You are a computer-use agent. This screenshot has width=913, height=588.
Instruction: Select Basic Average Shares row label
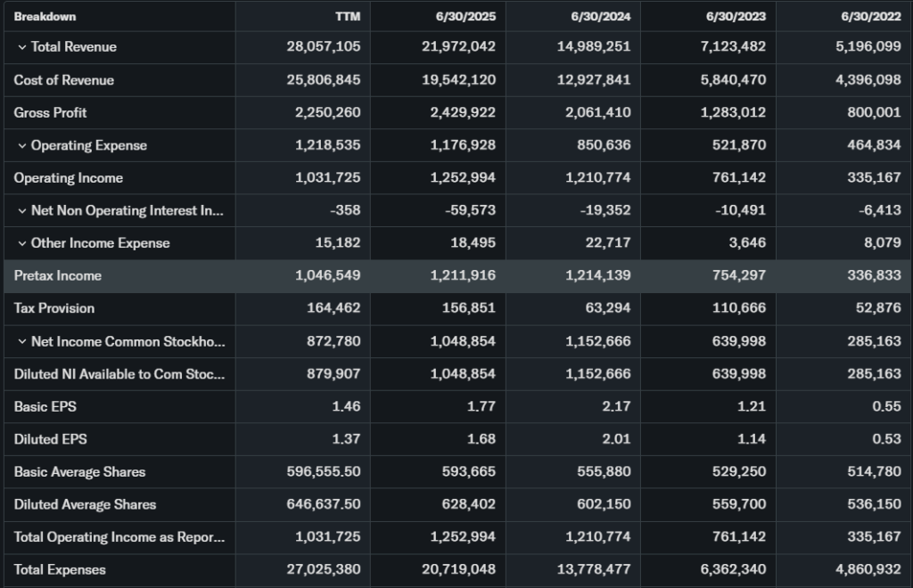click(x=79, y=472)
